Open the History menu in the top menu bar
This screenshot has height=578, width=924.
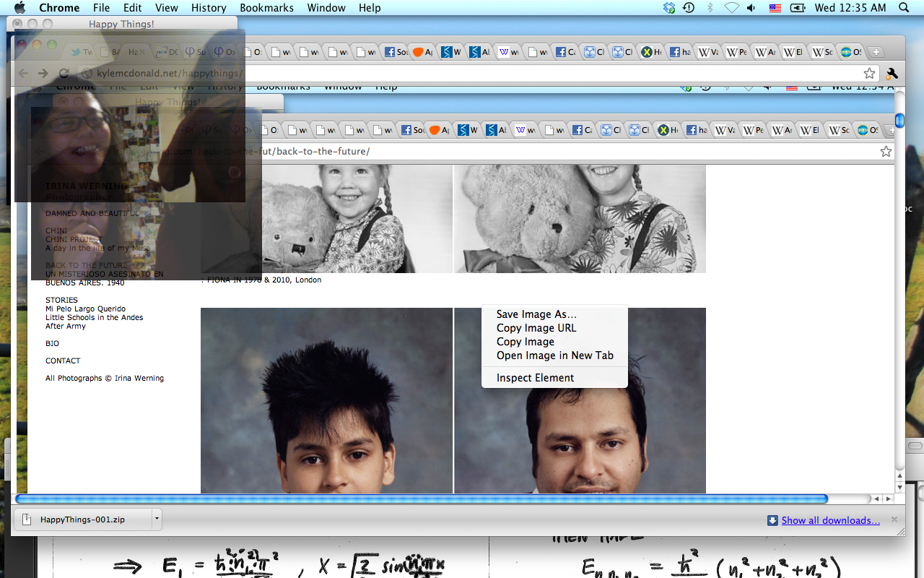click(x=209, y=8)
